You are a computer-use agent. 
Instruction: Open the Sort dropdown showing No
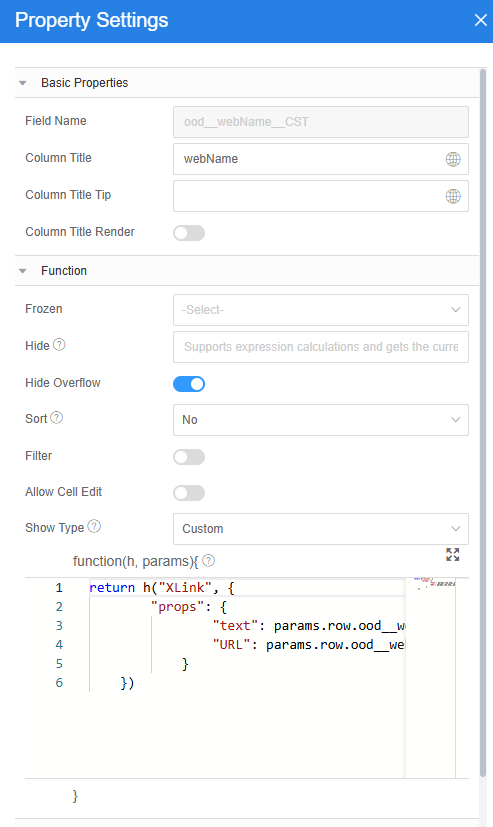[x=321, y=420]
